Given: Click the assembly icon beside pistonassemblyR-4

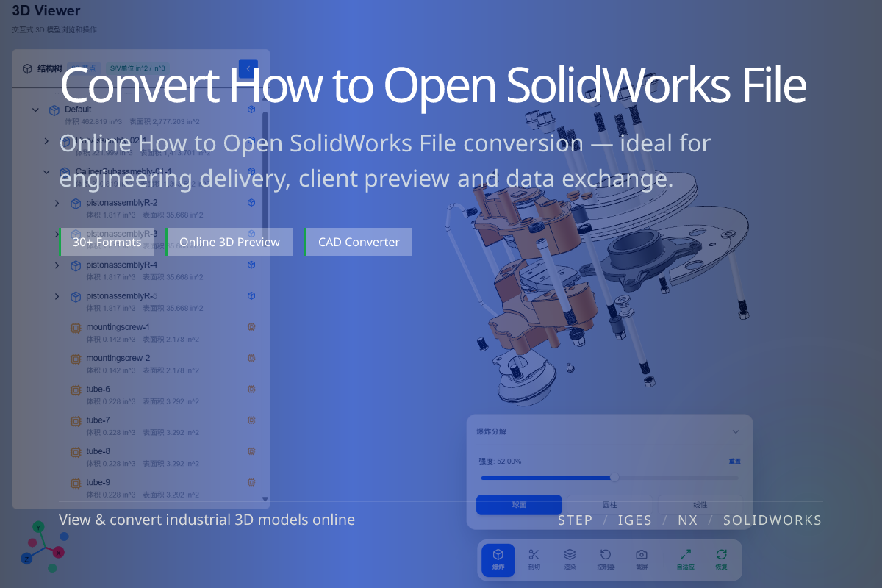Looking at the screenshot, I should coord(75,265).
